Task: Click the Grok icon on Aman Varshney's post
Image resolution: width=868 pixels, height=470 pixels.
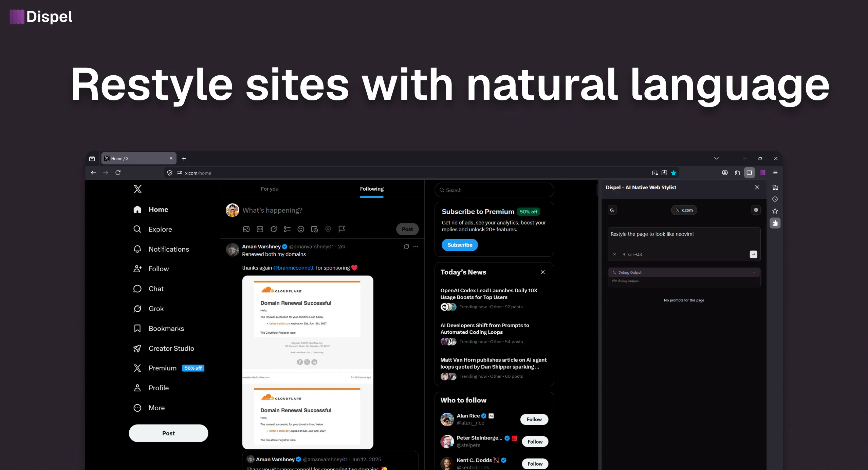Action: tap(406, 247)
